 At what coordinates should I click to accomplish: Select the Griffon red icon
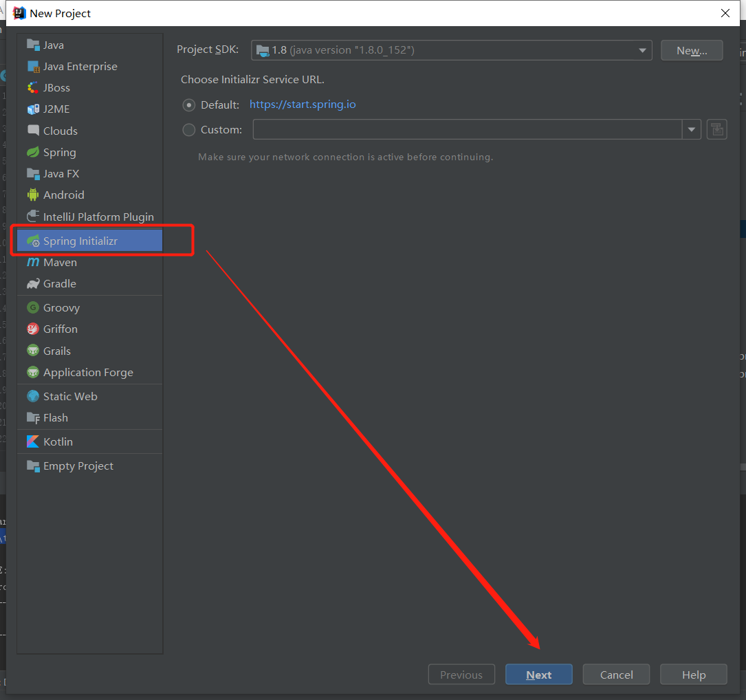[33, 329]
